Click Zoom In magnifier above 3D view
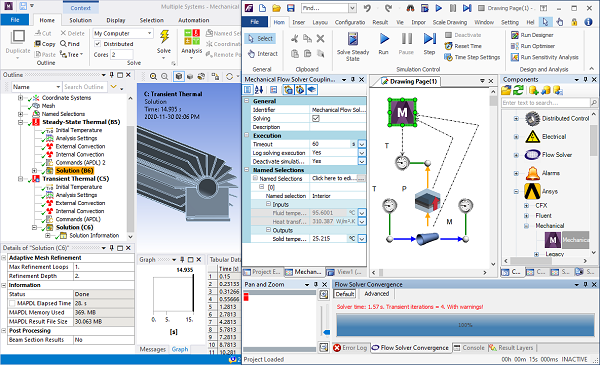The image size is (600, 365). pos(153,77)
